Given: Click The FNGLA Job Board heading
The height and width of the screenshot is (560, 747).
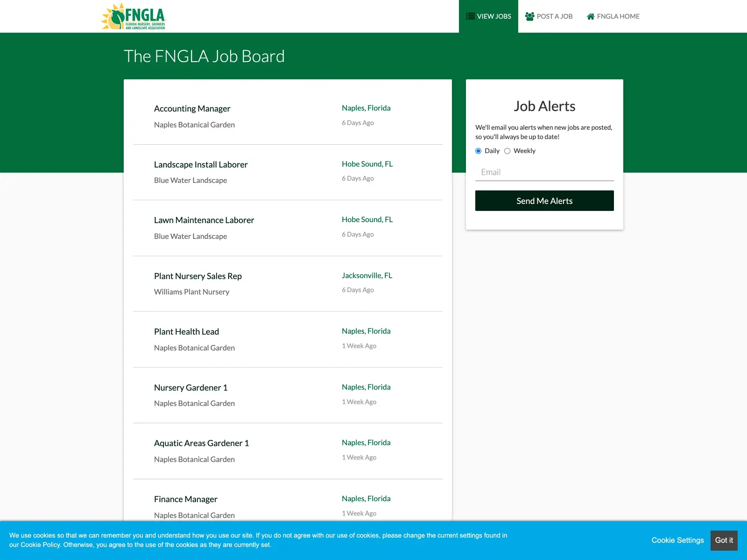Looking at the screenshot, I should (x=204, y=56).
